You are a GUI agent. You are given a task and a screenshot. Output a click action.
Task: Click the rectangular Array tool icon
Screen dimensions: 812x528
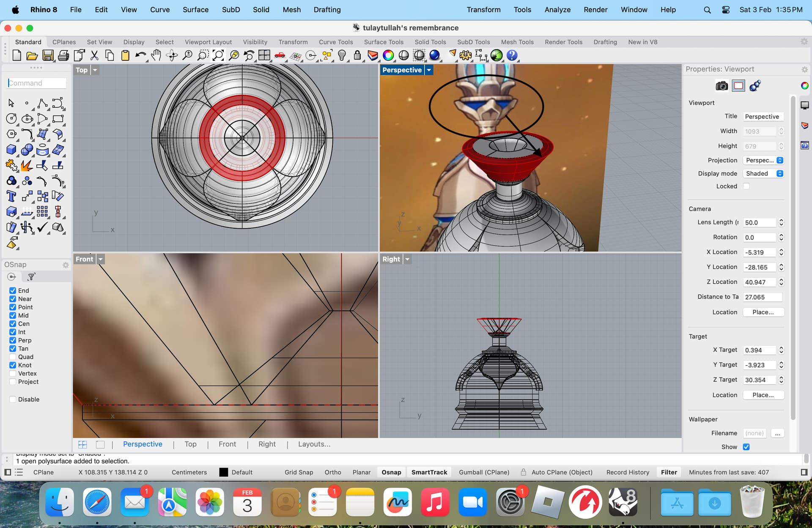[x=42, y=211]
